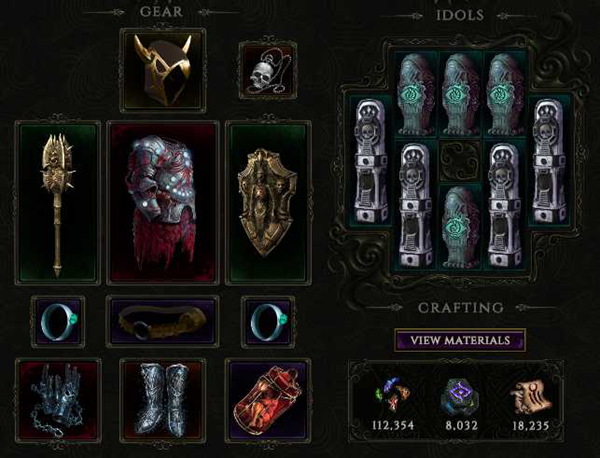Select the chained silver gloves
Screen dimensions: 600x458
[58, 400]
